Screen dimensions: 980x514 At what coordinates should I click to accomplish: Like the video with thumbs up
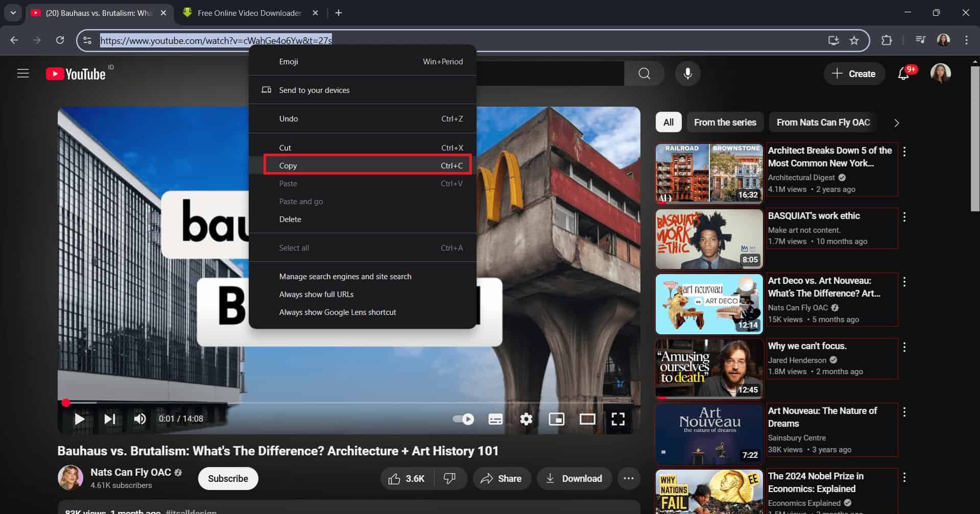407,478
